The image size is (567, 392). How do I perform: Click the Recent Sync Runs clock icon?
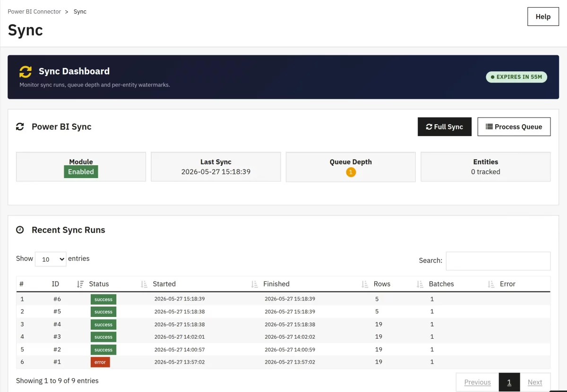[20, 230]
